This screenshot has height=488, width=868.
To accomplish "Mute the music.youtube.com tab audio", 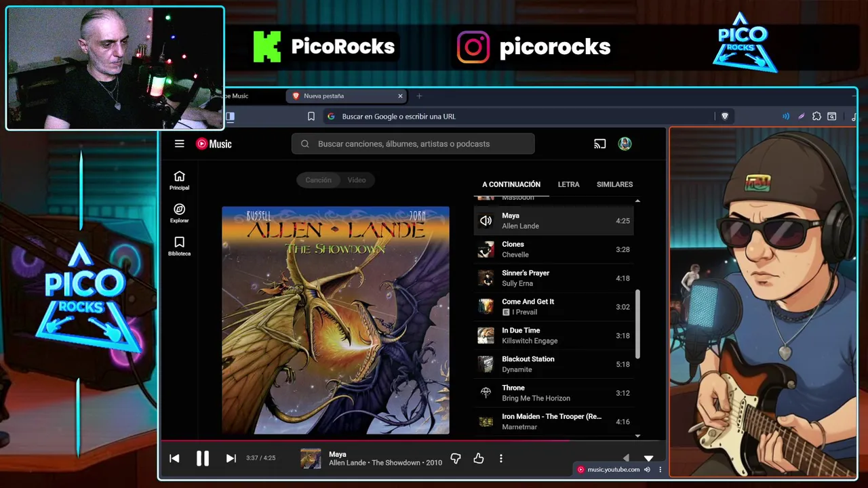I will point(647,469).
